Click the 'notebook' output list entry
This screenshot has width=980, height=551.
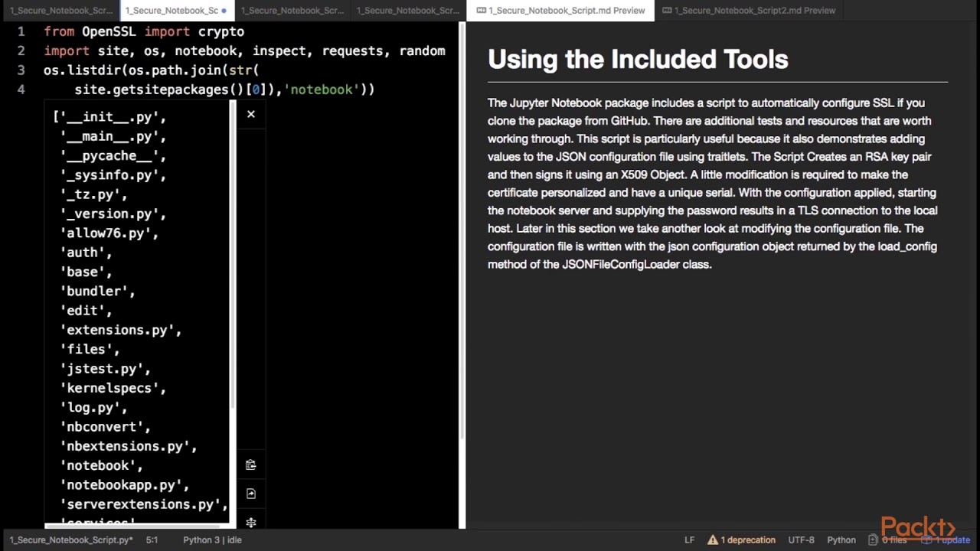101,465
